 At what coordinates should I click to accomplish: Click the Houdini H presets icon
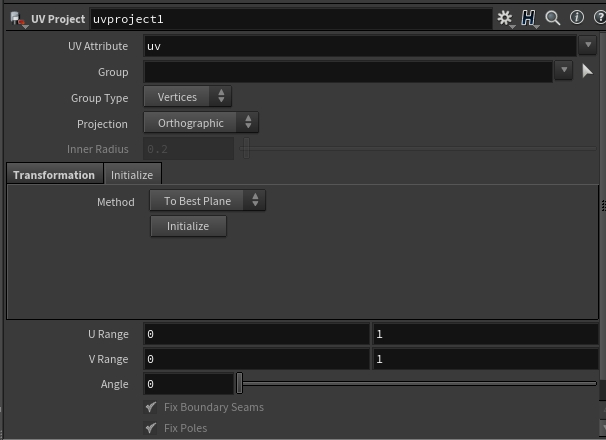(529, 18)
